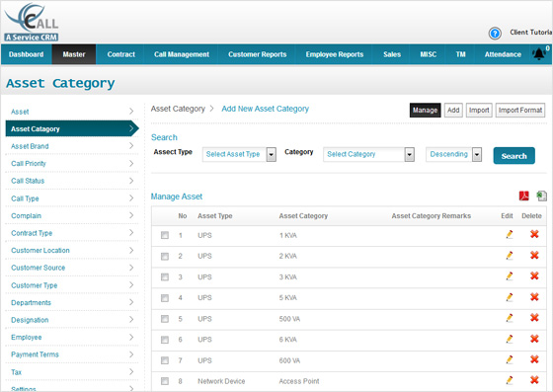Viewport: 553px width, 392px height.
Task: Open the Select Asset Type dropdown
Action: click(x=239, y=154)
